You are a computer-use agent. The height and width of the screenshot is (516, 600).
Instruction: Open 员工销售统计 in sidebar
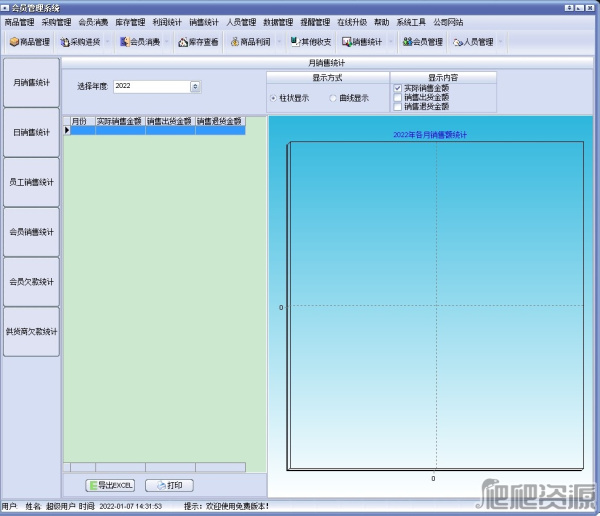pos(31,182)
